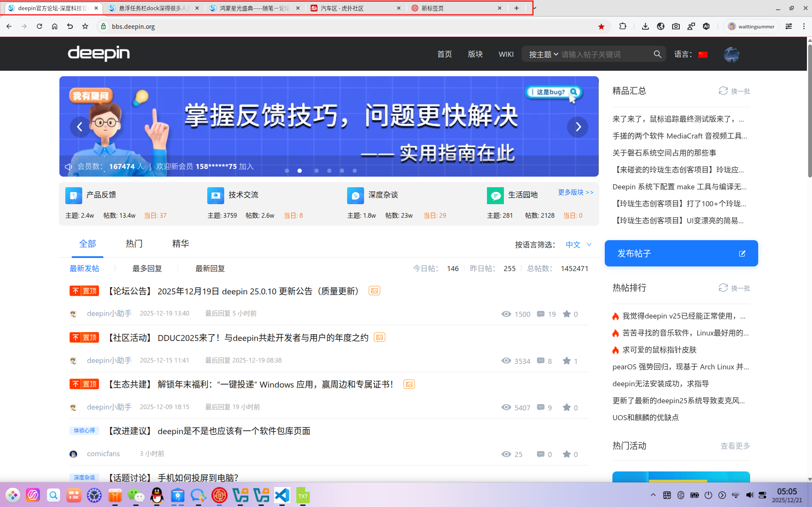Open the 更多版块 >> link

click(576, 192)
